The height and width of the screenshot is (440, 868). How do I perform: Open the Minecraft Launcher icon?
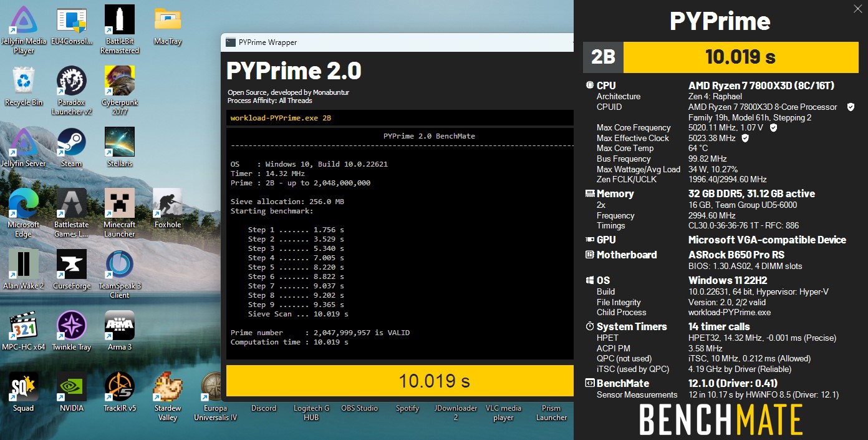click(x=119, y=213)
